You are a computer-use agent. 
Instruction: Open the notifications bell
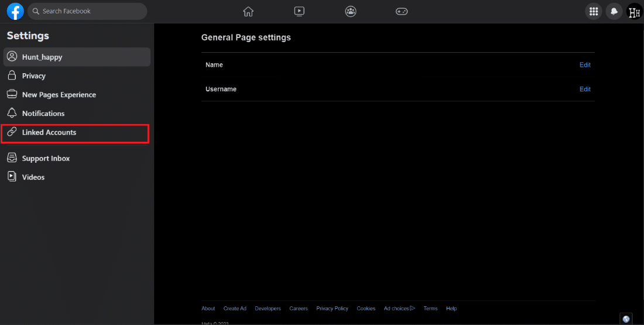[x=614, y=12]
